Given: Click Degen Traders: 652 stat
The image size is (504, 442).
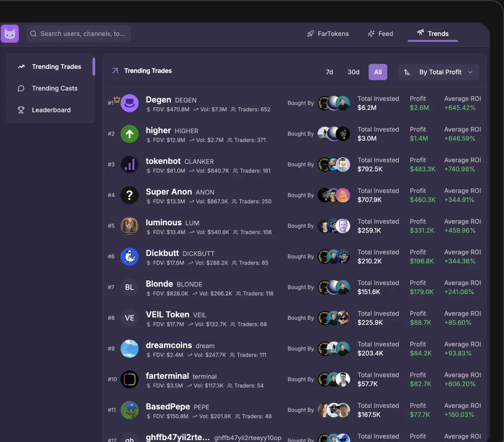Looking at the screenshot, I should [251, 110].
